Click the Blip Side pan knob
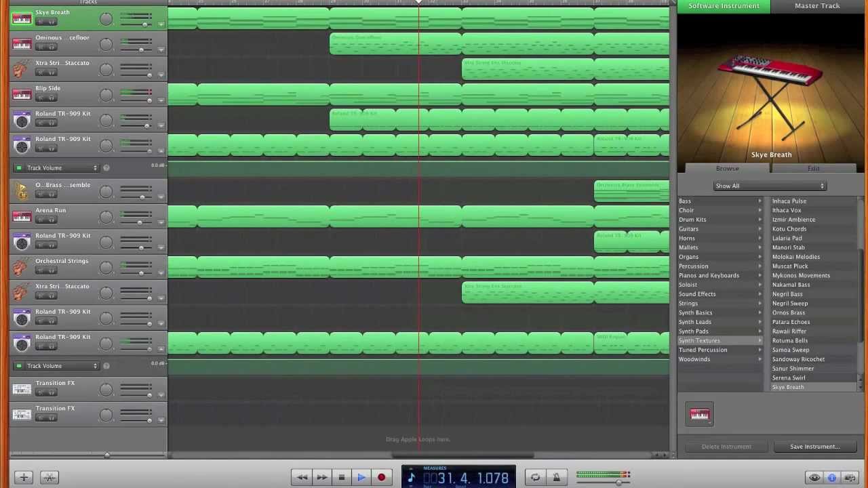Screen dimensions: 868x488 point(106,95)
